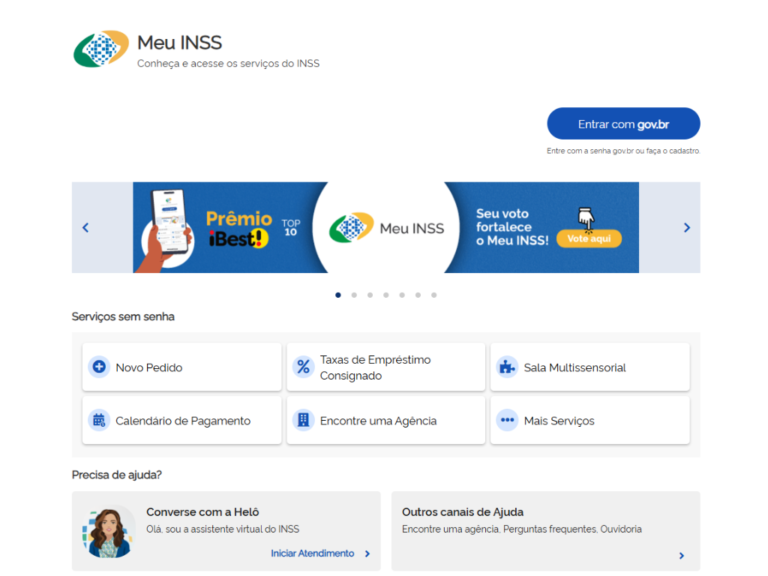The image size is (768, 576).
Task: Click the building icon for agency finder
Action: coord(303,420)
